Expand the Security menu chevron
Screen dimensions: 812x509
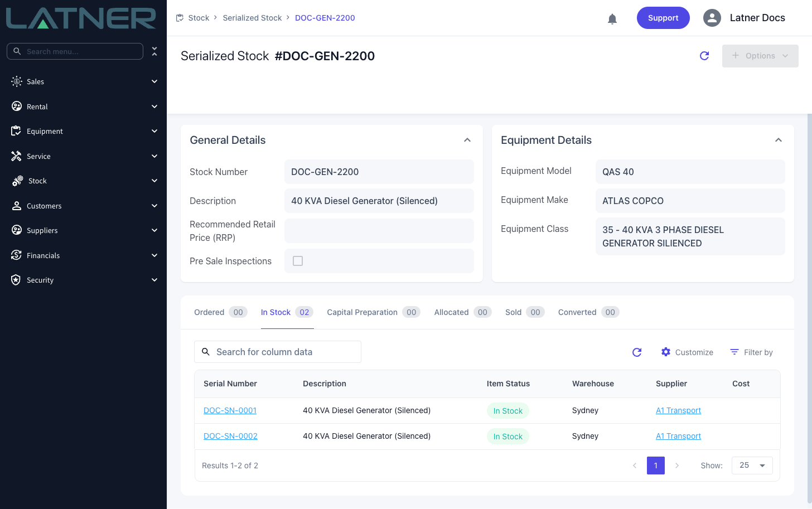(154, 280)
